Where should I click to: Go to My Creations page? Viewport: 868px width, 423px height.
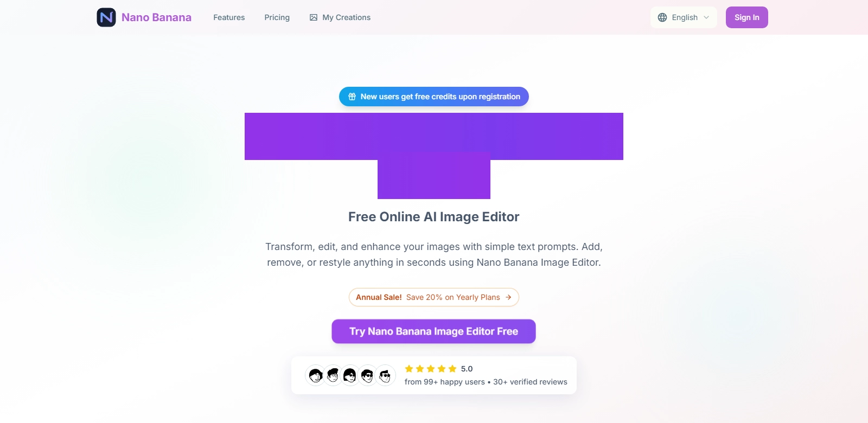tap(340, 17)
